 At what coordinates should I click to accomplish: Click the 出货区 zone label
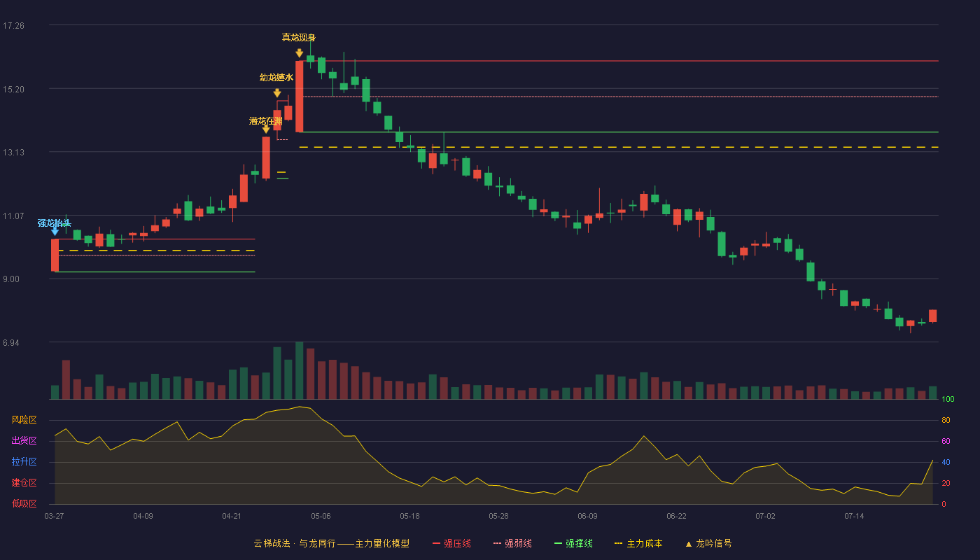tap(24, 441)
